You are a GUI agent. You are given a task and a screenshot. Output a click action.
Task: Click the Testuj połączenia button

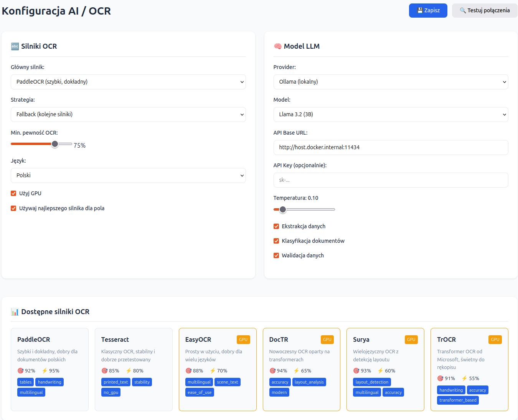click(485, 10)
